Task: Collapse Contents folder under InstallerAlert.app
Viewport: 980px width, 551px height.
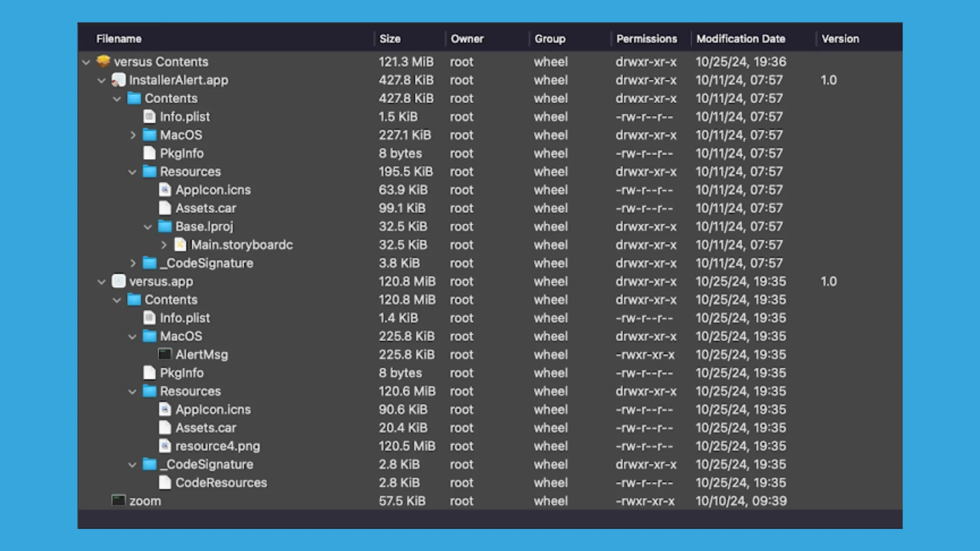Action: point(117,99)
